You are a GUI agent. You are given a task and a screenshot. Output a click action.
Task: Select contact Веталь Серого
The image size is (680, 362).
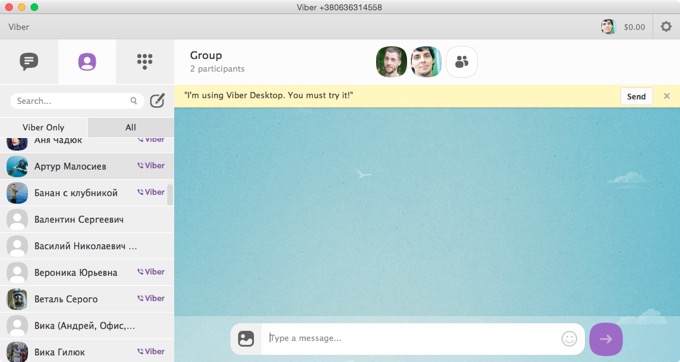(x=87, y=299)
